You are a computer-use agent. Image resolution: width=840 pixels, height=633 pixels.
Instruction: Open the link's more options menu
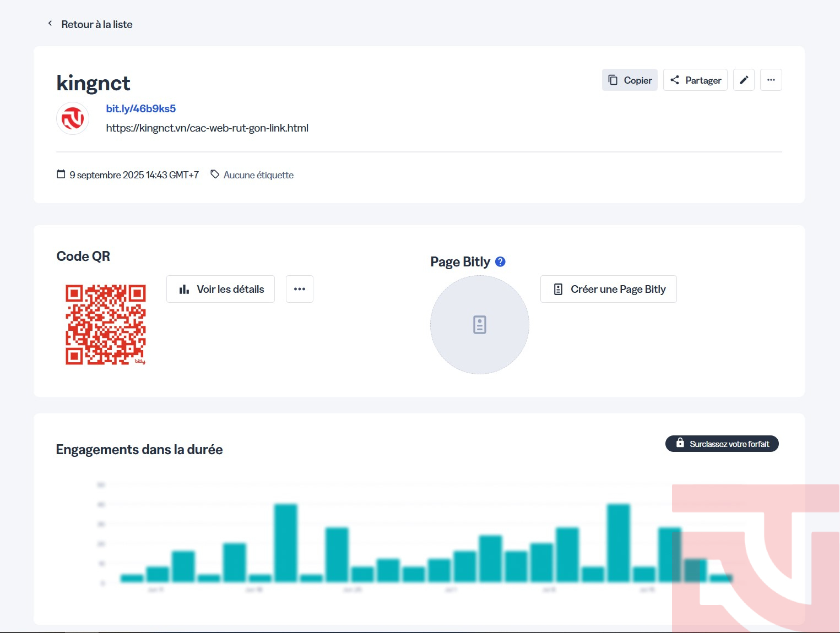(771, 80)
